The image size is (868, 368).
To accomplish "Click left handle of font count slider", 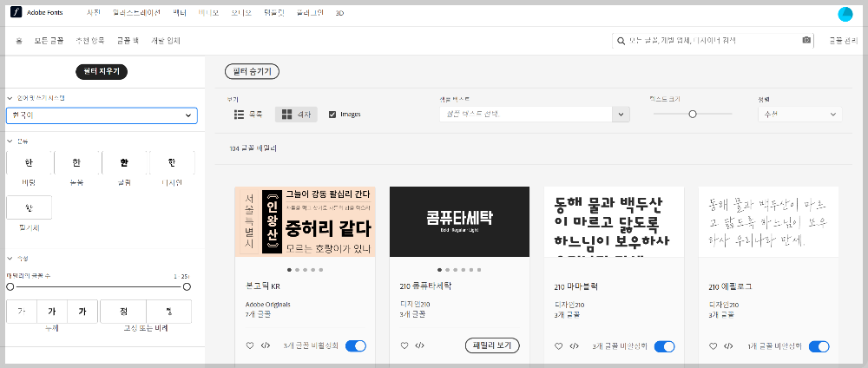I will click(x=10, y=286).
